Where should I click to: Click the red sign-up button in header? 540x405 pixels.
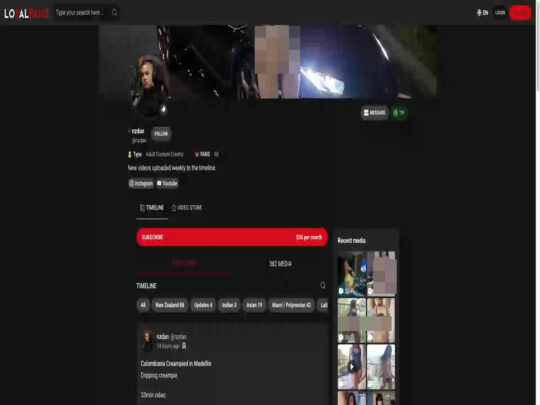click(520, 13)
